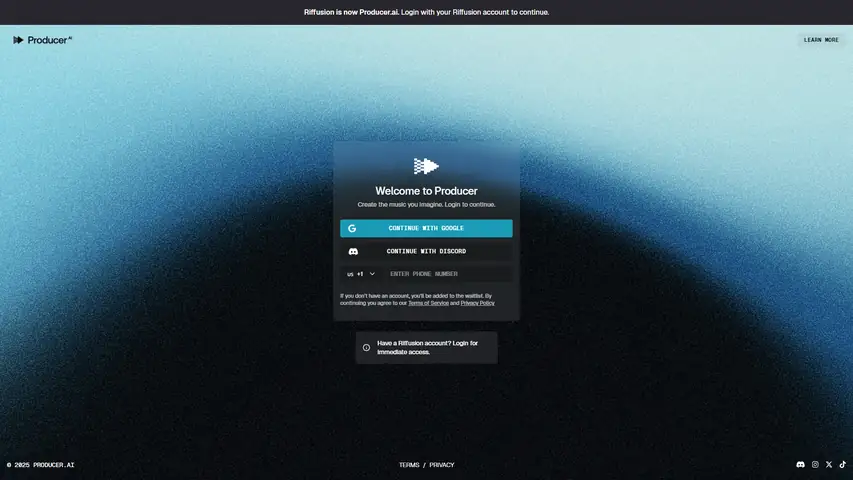
Task: Continue with Discord sign-in
Action: pos(426,251)
